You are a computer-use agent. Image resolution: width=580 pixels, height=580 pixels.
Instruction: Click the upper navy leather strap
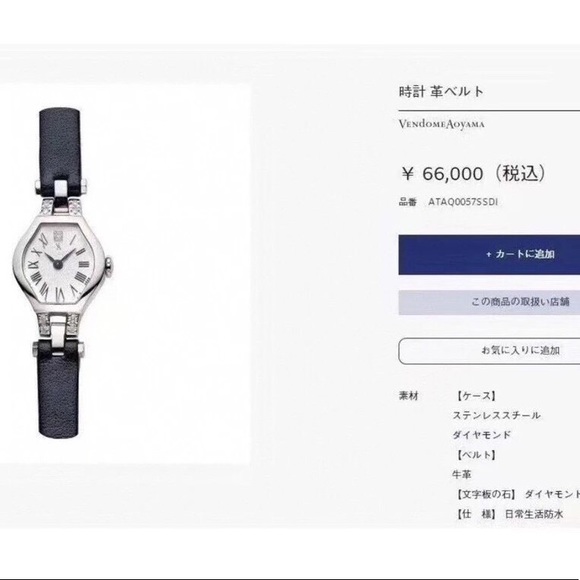[60, 146]
